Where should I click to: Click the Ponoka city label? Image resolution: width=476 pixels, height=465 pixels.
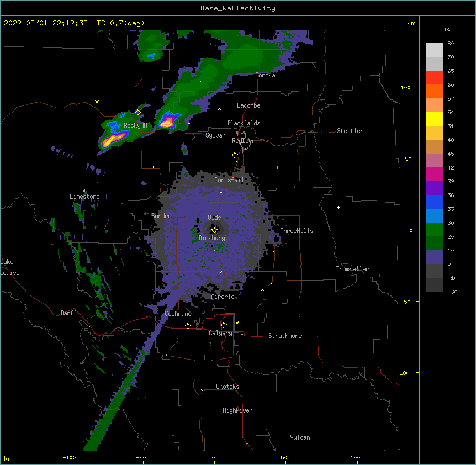click(x=265, y=75)
